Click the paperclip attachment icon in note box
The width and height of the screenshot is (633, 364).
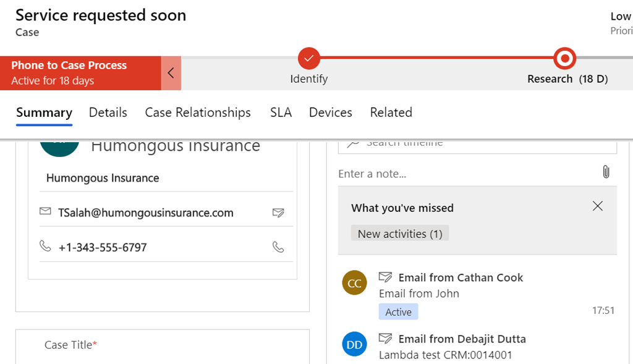click(606, 172)
